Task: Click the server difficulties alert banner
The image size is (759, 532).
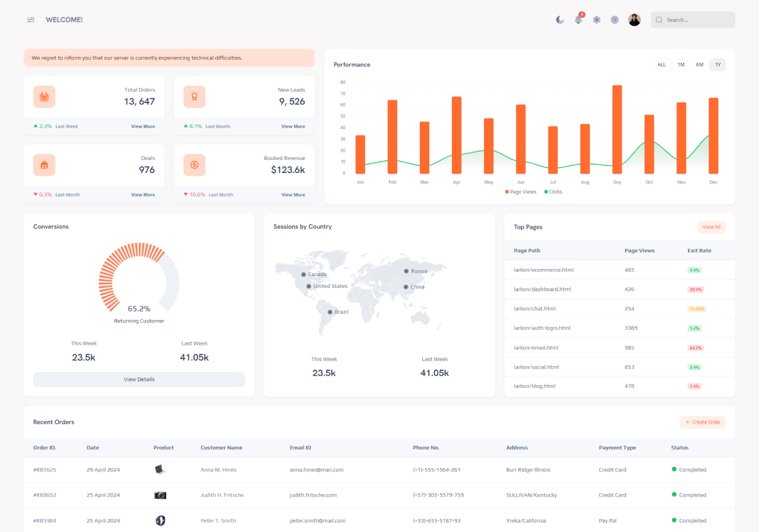Action: 169,58
